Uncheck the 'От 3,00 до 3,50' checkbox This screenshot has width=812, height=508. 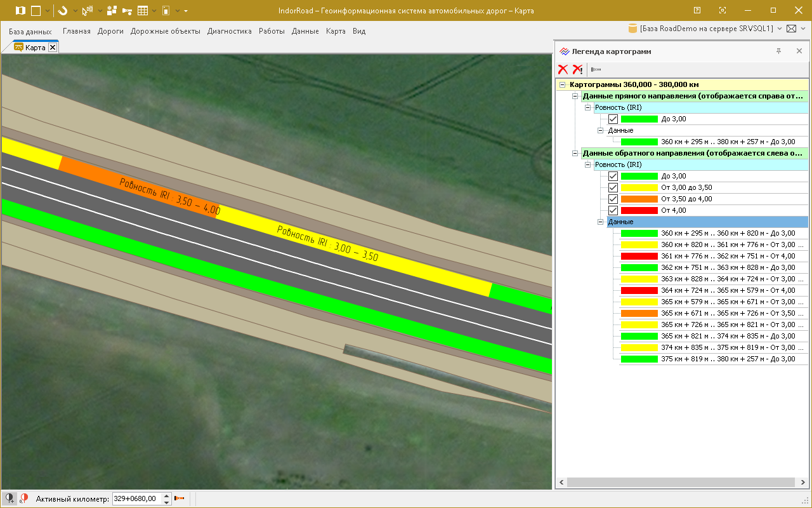613,188
